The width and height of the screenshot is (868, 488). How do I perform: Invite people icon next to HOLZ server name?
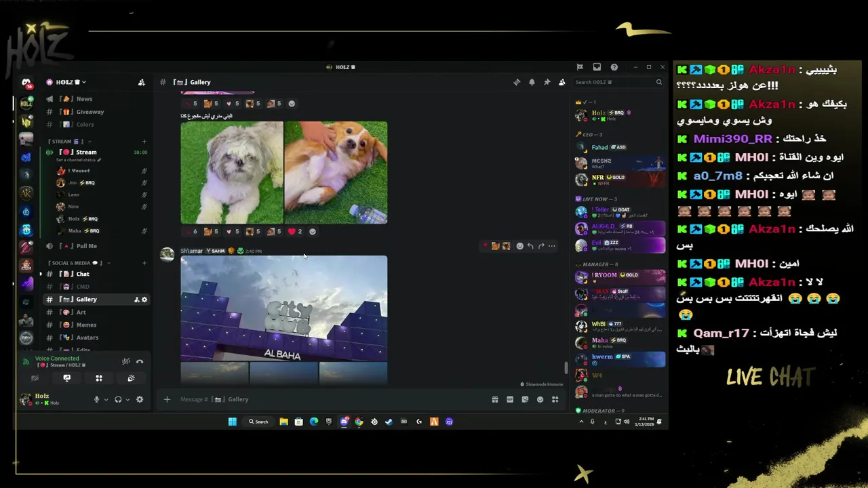[141, 82]
